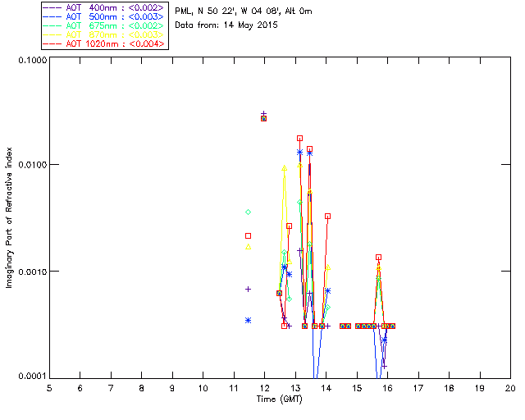
Task: Select the isolated yellow triangle marker near 11.5
Action: [248, 246]
